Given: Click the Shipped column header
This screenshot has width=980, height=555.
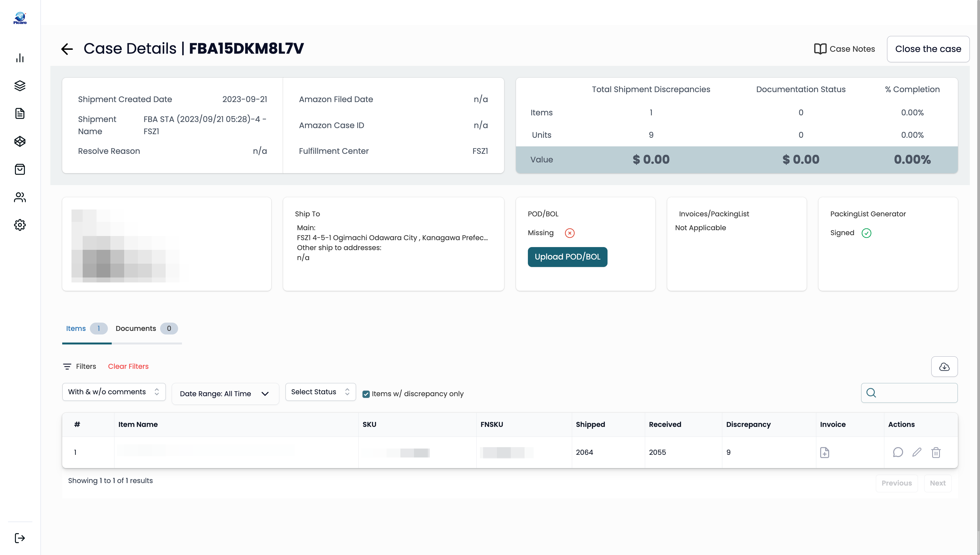Looking at the screenshot, I should 590,425.
